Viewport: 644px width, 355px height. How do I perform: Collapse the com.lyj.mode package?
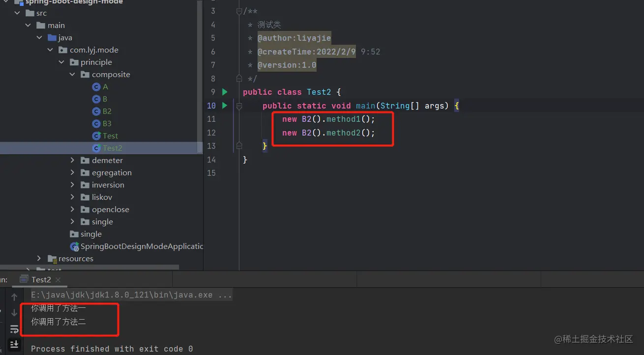(50, 50)
